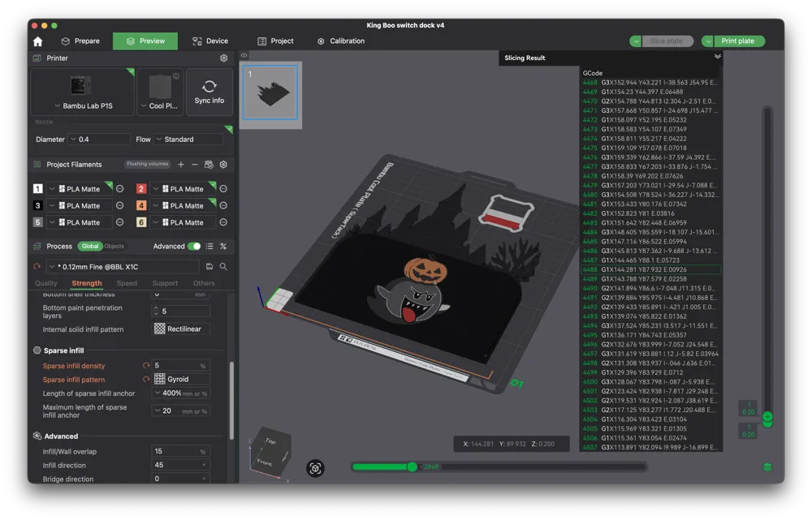
Task: Remove a project filament with minus
Action: (x=195, y=165)
